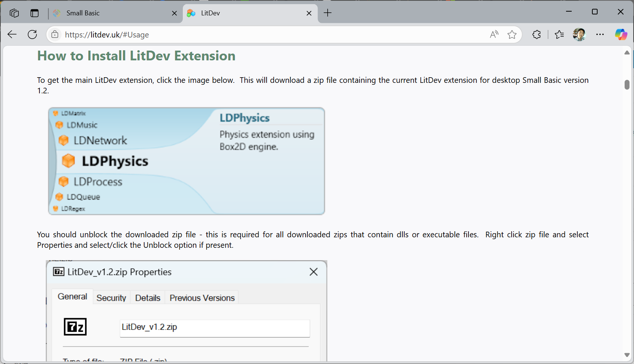The width and height of the screenshot is (634, 364).
Task: Click LDPhysics image to download extension
Action: click(187, 161)
